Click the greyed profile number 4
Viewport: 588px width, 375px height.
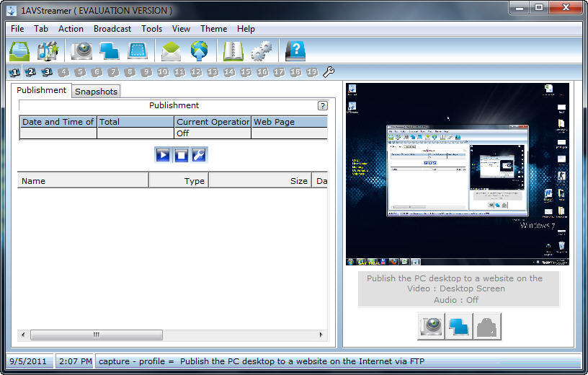(x=63, y=72)
